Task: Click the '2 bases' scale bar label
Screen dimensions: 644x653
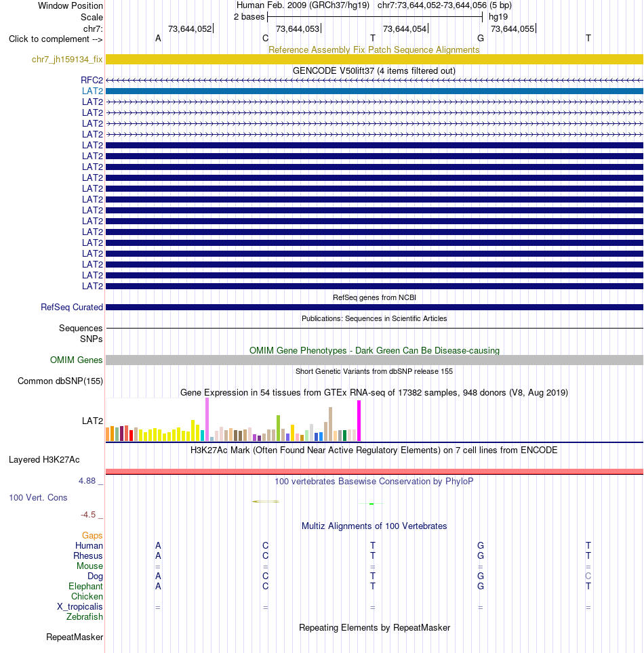Action: 249,17
